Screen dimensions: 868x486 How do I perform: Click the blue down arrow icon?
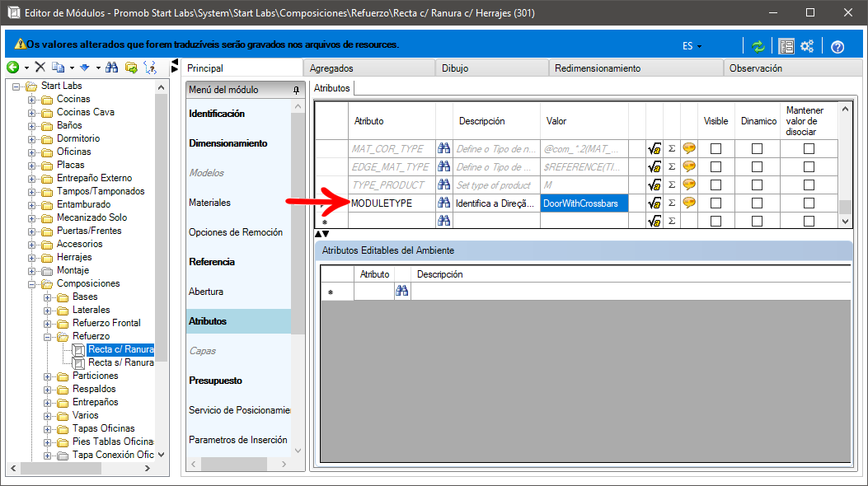tap(85, 68)
